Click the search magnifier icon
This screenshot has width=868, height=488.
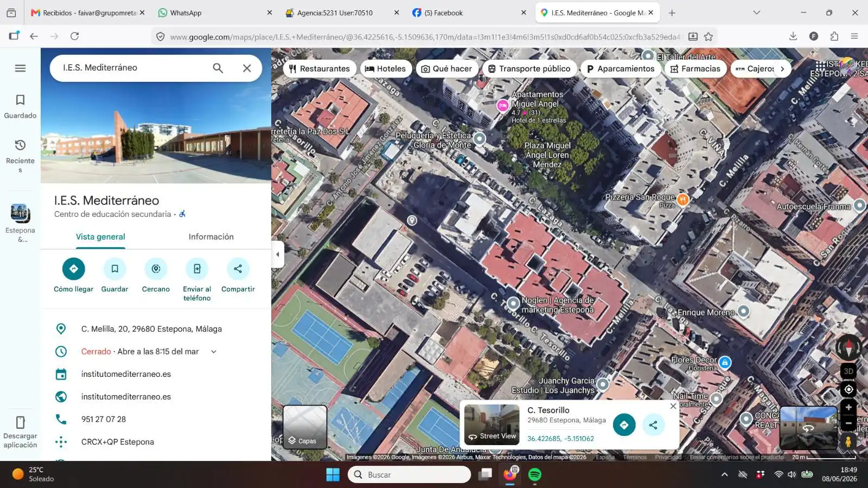point(218,68)
